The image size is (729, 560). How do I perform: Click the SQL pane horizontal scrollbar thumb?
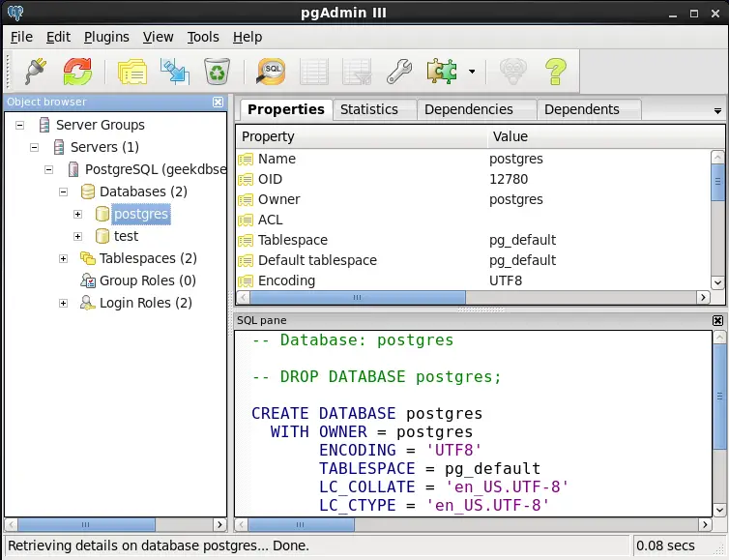[x=301, y=524]
